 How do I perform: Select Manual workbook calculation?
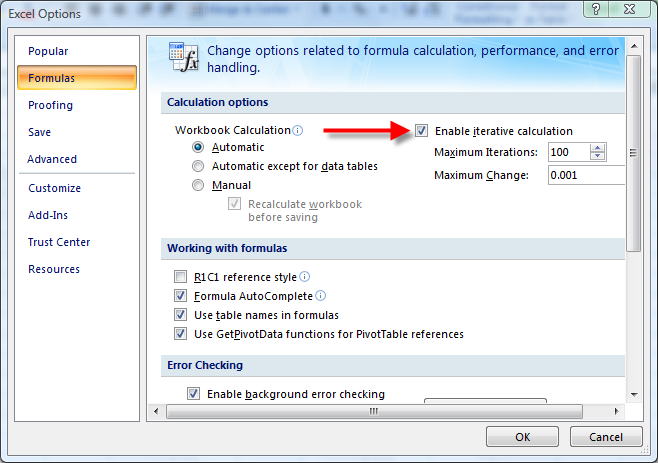198,185
